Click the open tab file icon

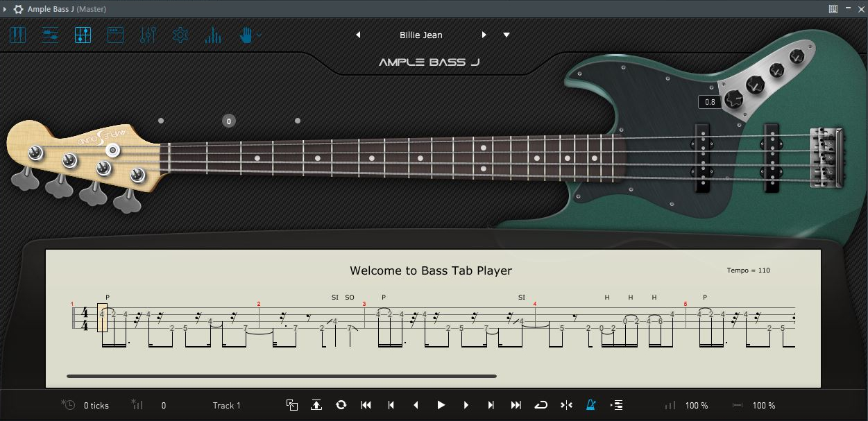[x=292, y=405]
